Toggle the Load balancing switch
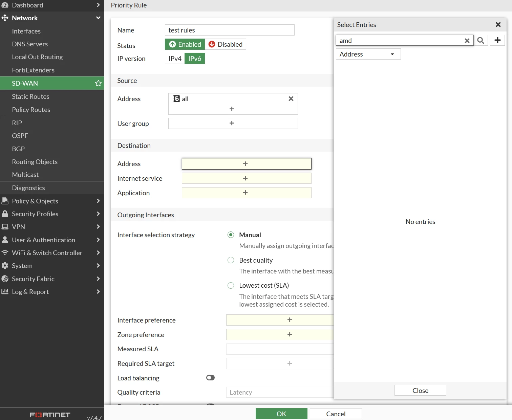Viewport: 512px width, 420px height. 210,378
